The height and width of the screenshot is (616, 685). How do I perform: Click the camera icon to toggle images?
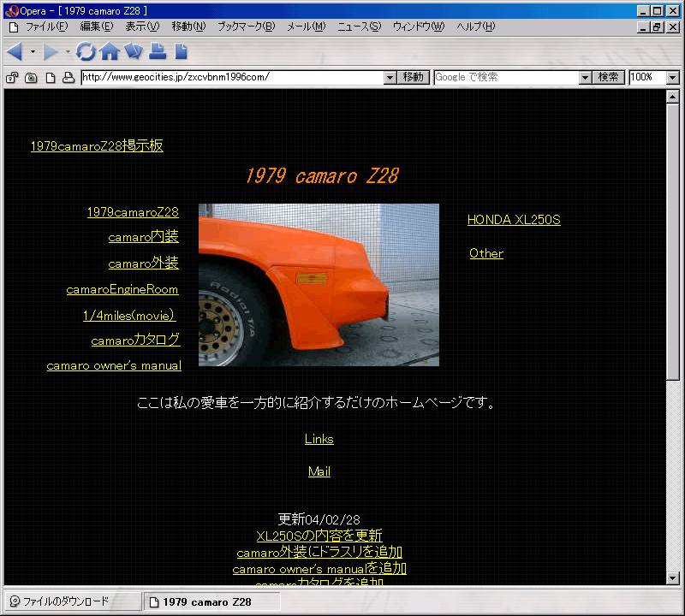click(x=31, y=78)
